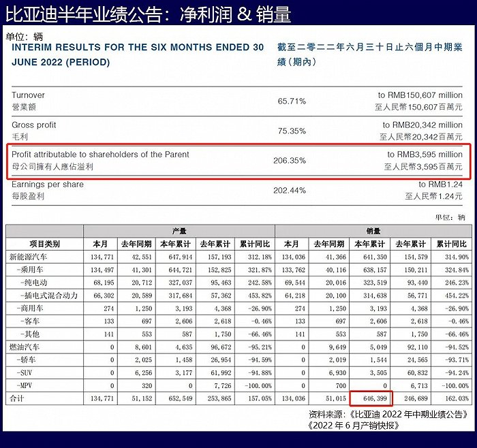Click the 營業額 label under Turnover
The width and height of the screenshot is (477, 448).
(x=24, y=107)
